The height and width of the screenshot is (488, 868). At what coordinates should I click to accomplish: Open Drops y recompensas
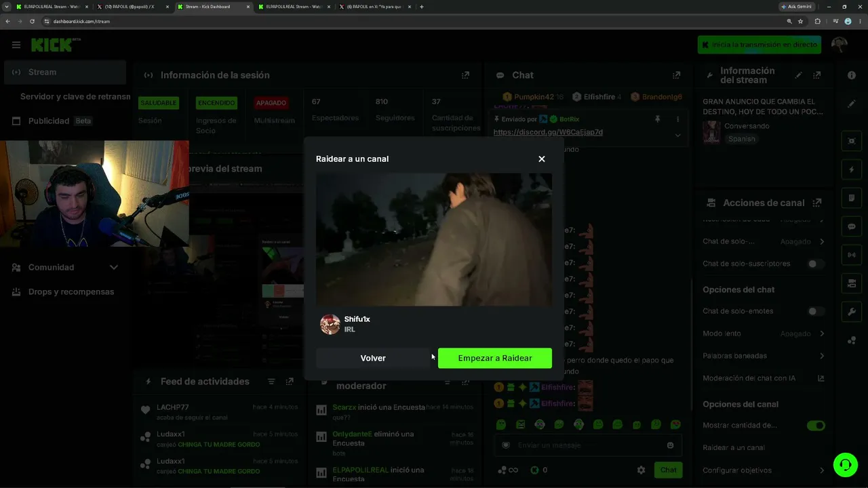(65, 291)
